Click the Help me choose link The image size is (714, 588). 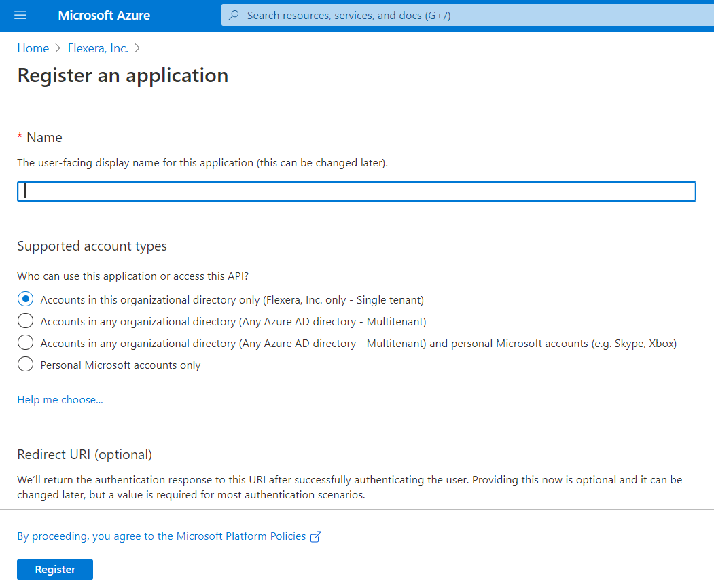(60, 399)
